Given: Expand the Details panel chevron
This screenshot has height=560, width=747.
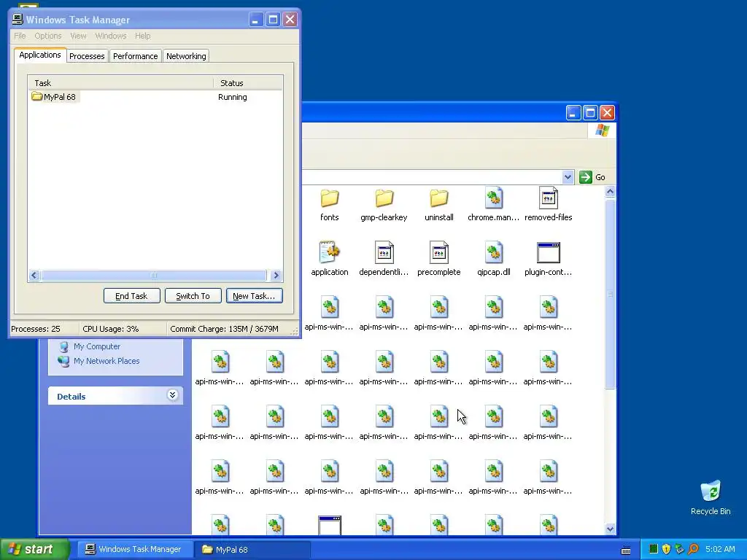Looking at the screenshot, I should [172, 395].
